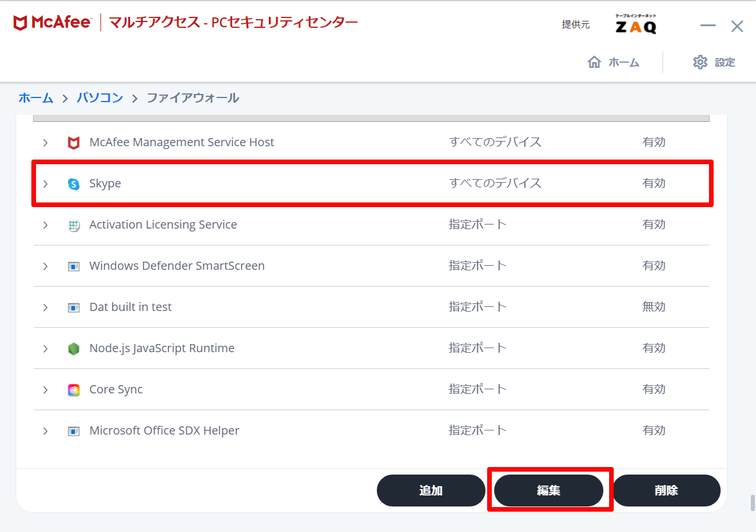Expand the Core Sync row
The height and width of the screenshot is (532, 756).
click(x=45, y=390)
